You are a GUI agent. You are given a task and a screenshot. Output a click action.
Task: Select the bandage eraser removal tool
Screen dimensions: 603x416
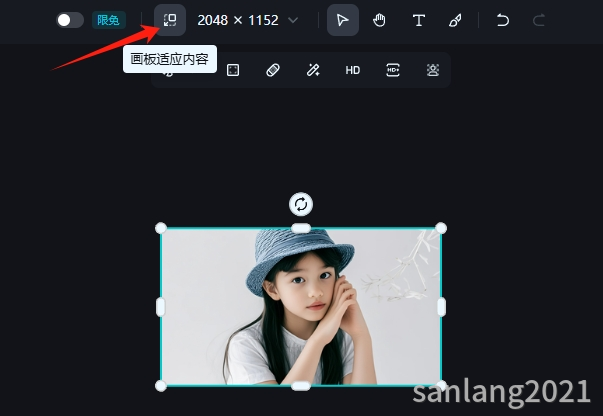(x=273, y=70)
